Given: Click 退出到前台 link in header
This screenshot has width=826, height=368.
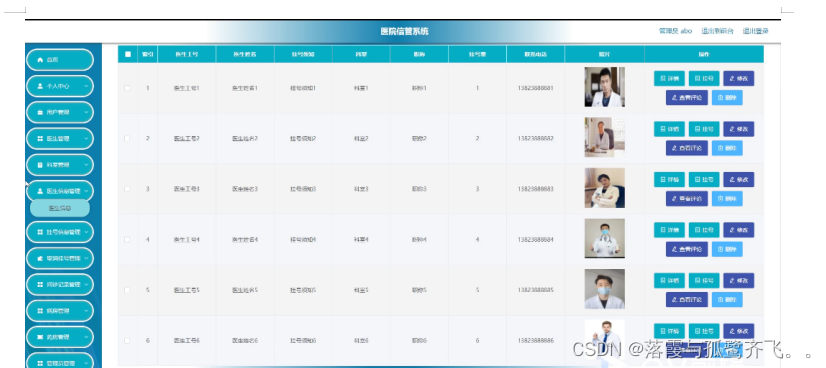Looking at the screenshot, I should [717, 31].
